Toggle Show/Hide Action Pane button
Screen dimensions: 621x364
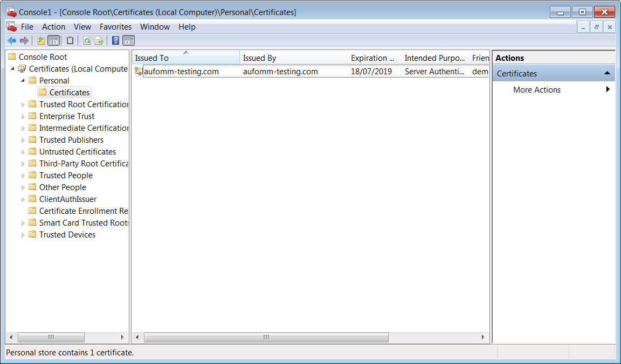coord(128,40)
